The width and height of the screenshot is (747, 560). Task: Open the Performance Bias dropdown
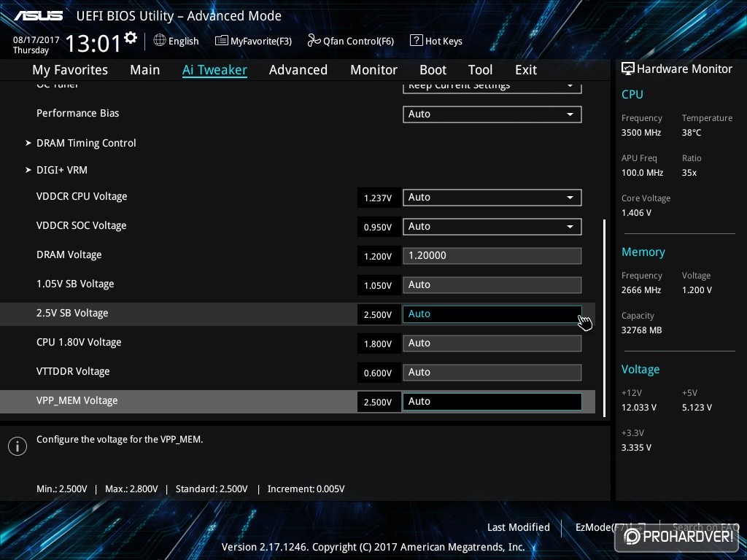pyautogui.click(x=492, y=114)
